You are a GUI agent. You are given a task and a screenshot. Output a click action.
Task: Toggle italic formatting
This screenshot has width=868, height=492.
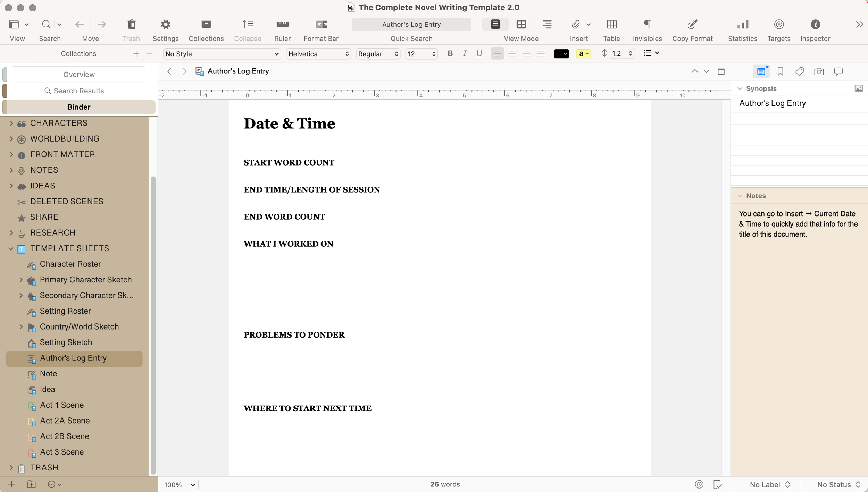(x=465, y=53)
